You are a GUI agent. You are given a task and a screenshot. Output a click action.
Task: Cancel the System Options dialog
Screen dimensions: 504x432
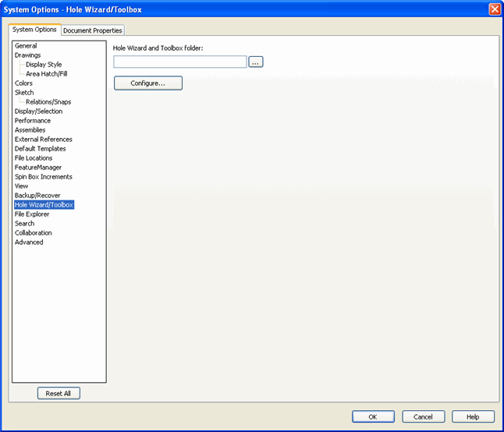(x=424, y=416)
